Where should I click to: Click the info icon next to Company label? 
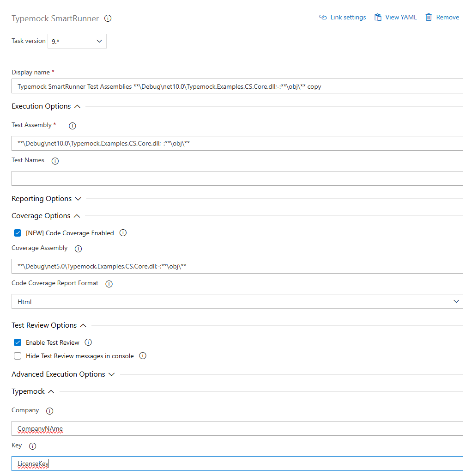49,411
